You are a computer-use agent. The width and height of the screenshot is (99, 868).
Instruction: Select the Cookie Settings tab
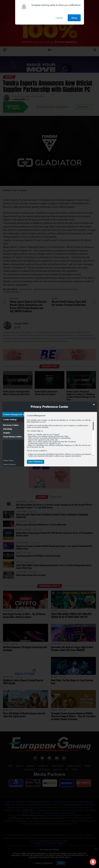[10, 420]
